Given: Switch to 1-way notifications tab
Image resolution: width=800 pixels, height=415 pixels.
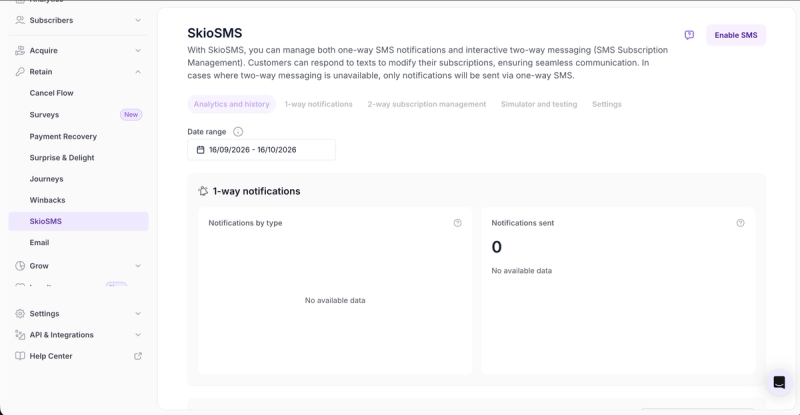Looking at the screenshot, I should (318, 104).
